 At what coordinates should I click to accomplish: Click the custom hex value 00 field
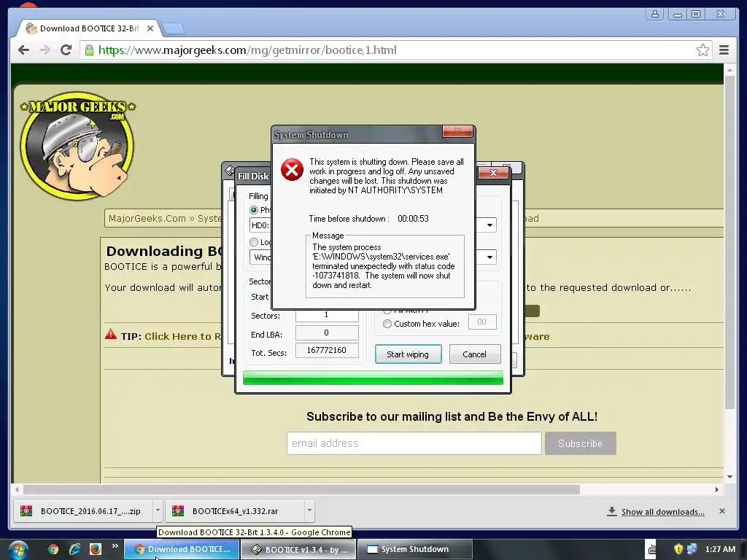click(x=482, y=322)
